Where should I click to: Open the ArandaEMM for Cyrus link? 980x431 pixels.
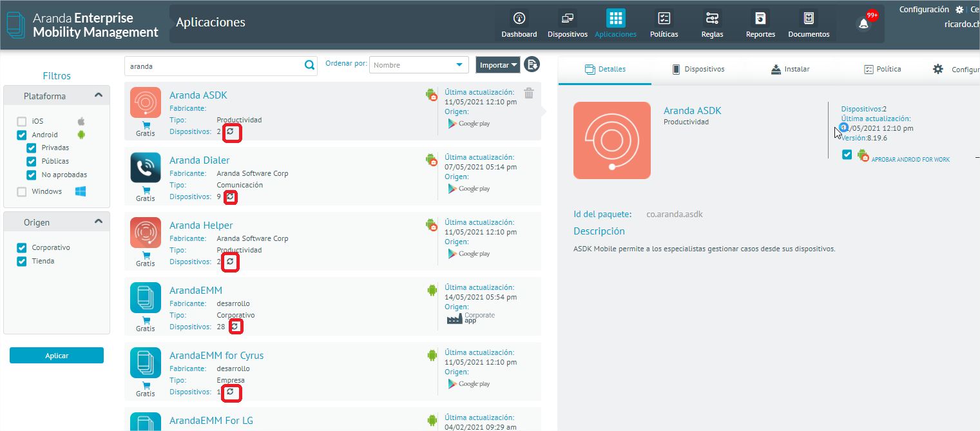coord(216,356)
